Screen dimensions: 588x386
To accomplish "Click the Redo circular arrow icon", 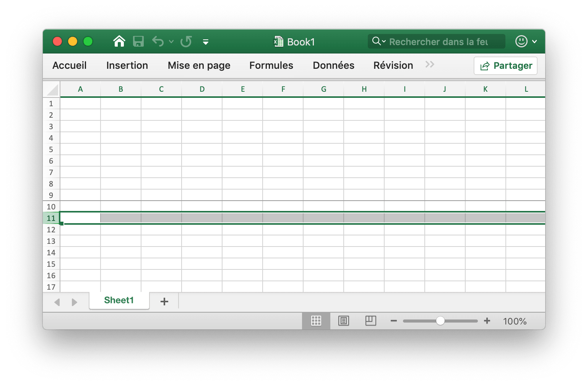I will (x=186, y=41).
